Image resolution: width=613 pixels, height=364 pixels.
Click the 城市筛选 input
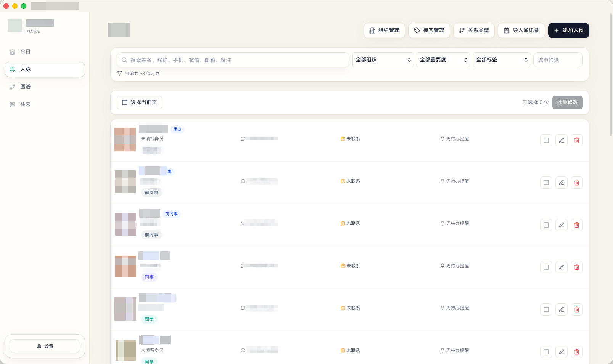558,60
